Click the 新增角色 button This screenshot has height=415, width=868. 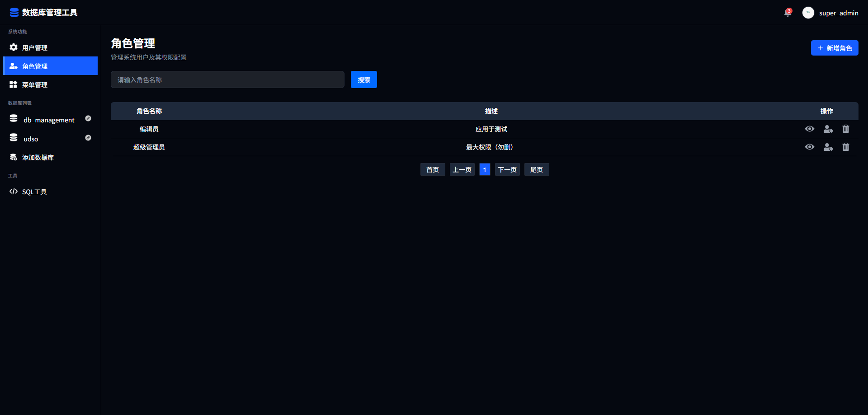click(x=834, y=48)
